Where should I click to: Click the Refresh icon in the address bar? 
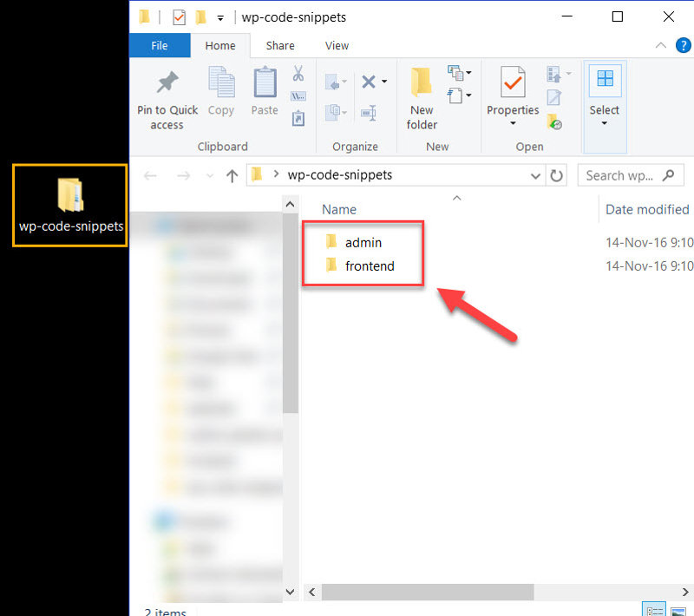tap(555, 174)
